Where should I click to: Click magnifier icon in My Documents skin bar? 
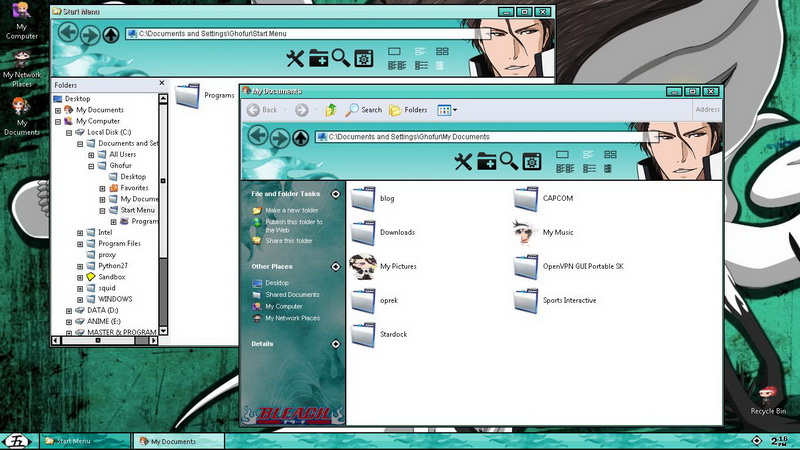point(509,161)
